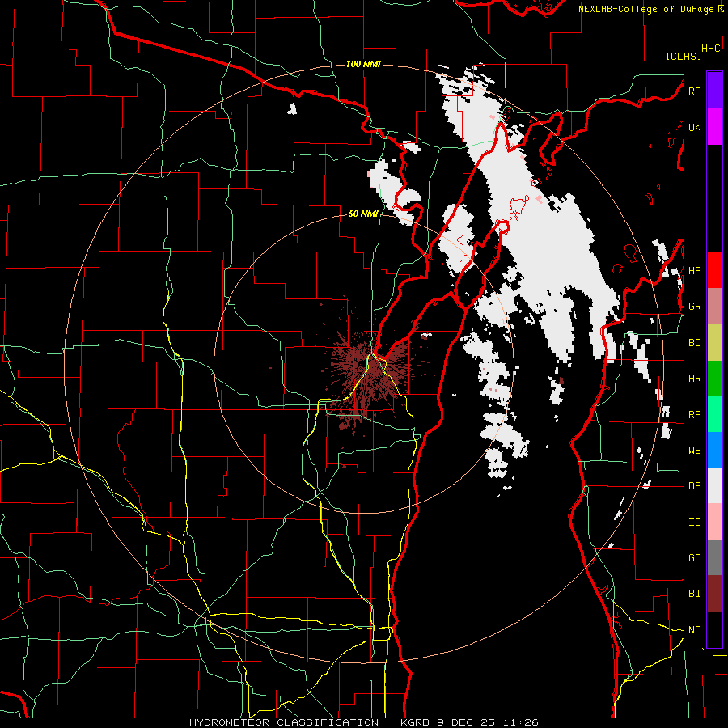This screenshot has height=728, width=728.
Task: Click the [CLAS] units label
Action: click(684, 56)
